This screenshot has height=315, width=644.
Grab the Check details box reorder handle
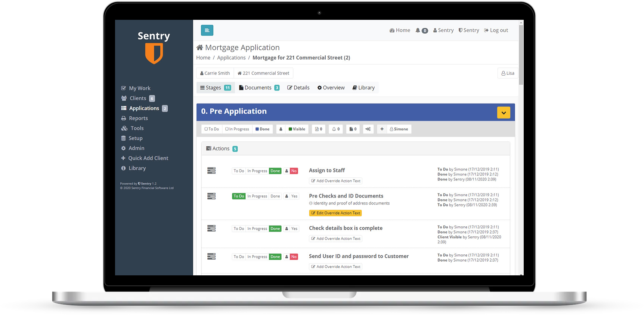(x=211, y=228)
